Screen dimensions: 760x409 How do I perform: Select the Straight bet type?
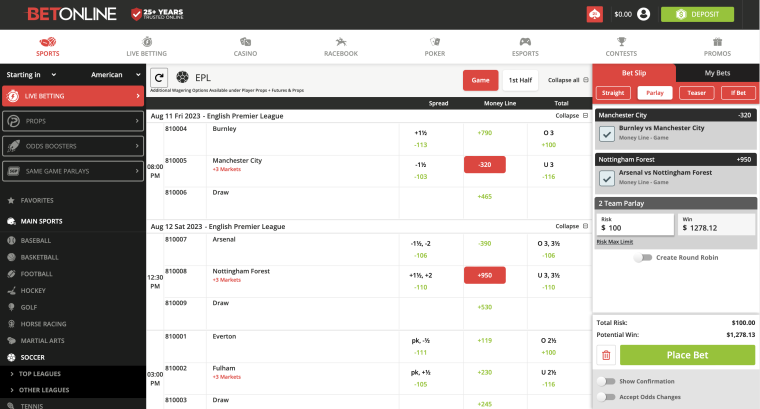[x=613, y=93]
